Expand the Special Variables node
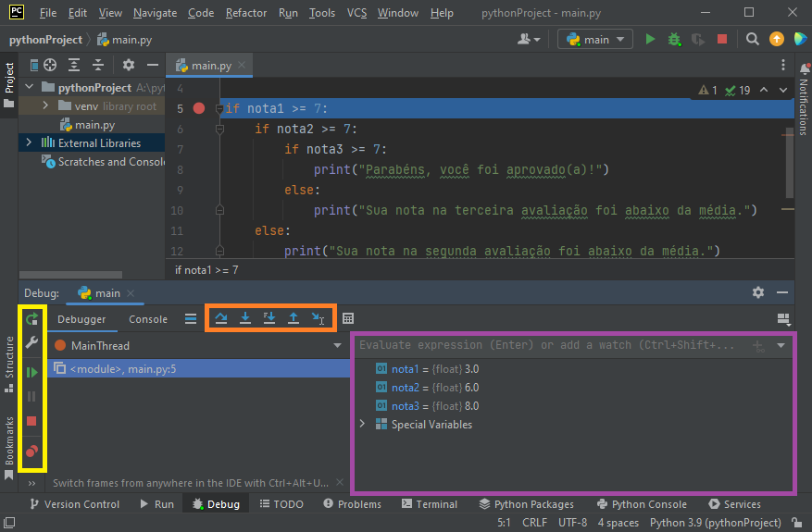812x532 pixels. [363, 425]
